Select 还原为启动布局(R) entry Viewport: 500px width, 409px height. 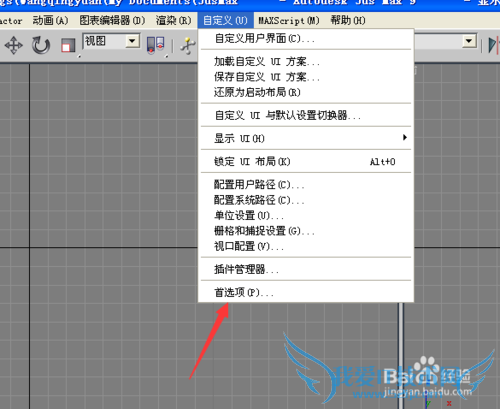[x=306, y=92]
